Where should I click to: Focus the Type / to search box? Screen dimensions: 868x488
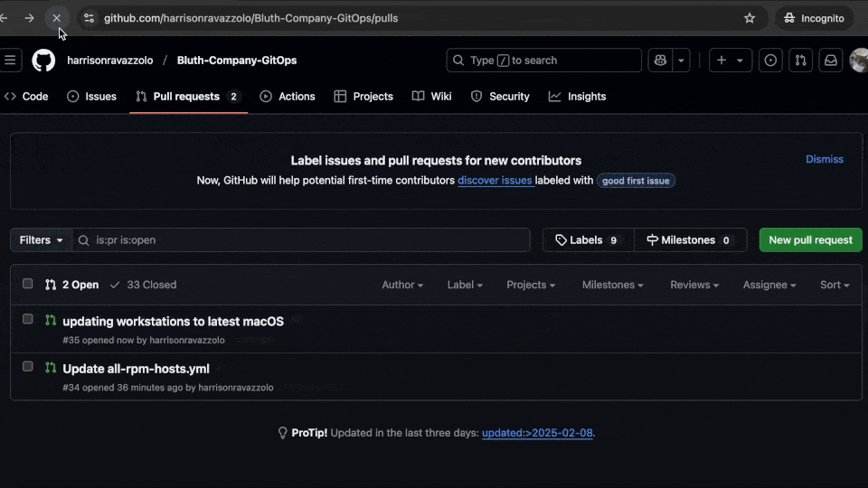(x=543, y=61)
